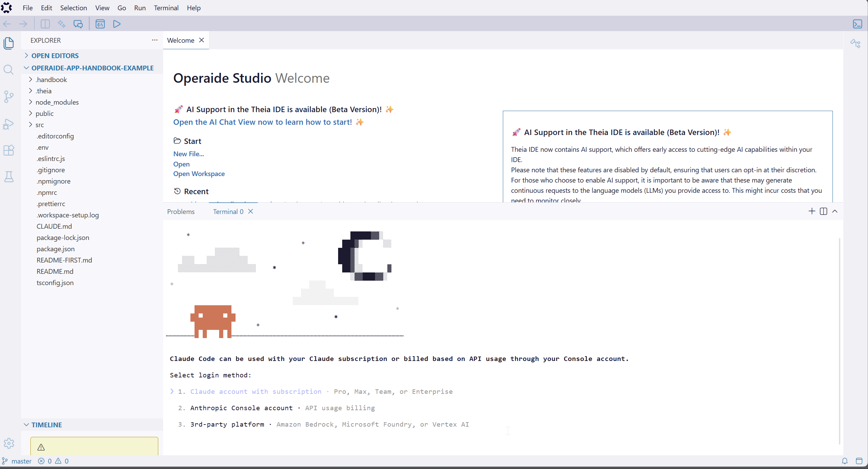This screenshot has height=469, width=868.
Task: Open Explorer more actions ellipsis
Action: click(x=155, y=40)
